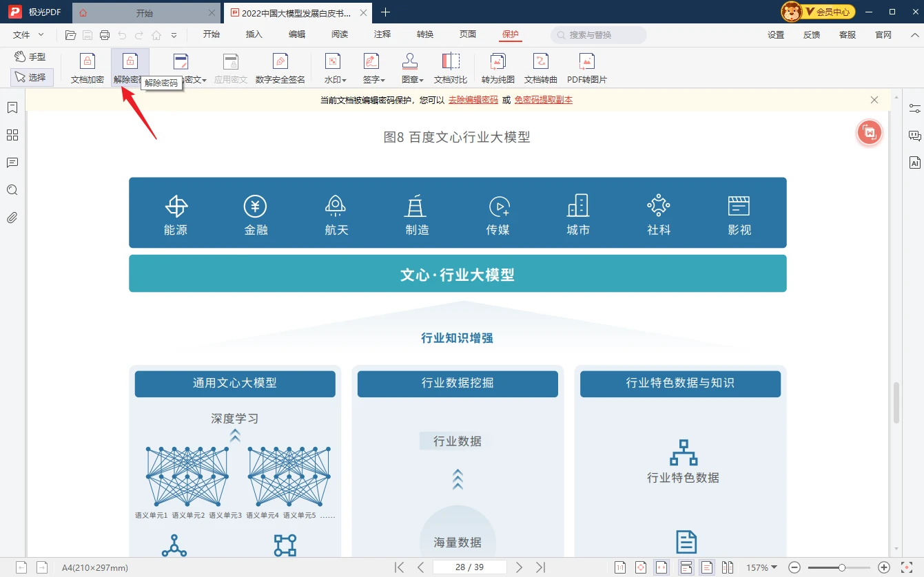Click the zoom out minus button
The height and width of the screenshot is (577, 924).
[794, 567]
